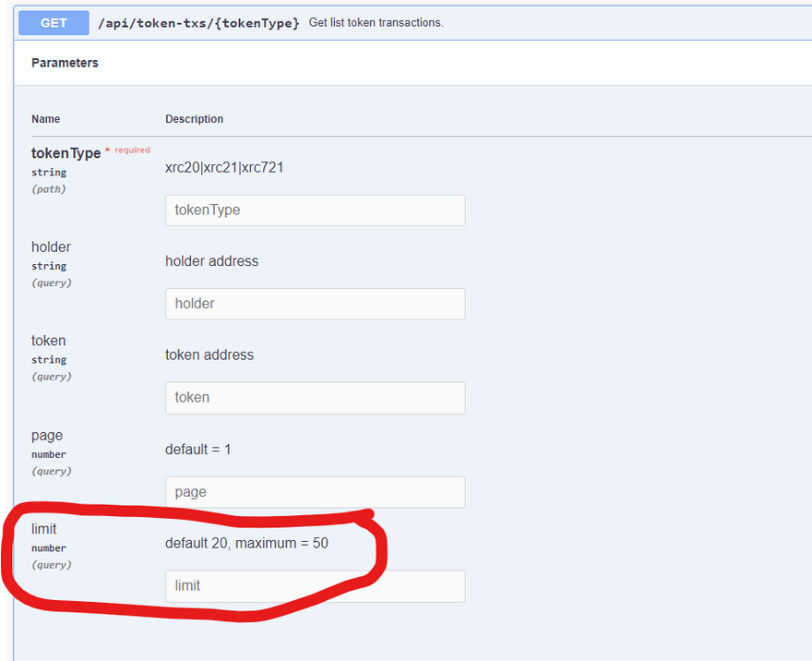Click the 'xrc20|xrc21|xrc721' description text
The width and height of the screenshot is (812, 661).
[231, 167]
